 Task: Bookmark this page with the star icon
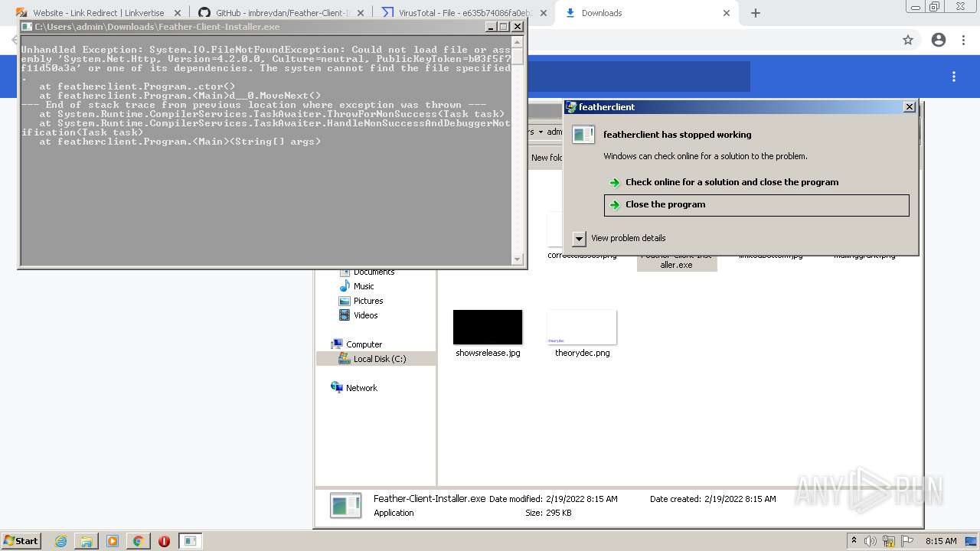(x=908, y=40)
